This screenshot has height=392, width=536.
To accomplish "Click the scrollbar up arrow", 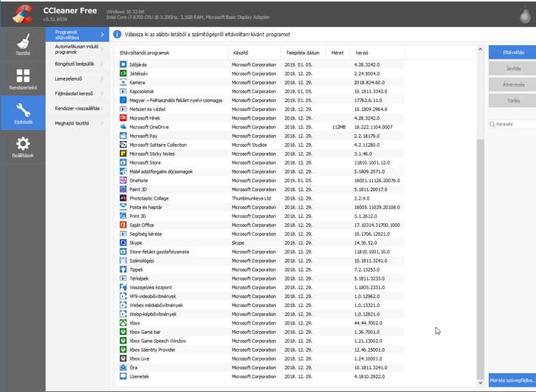I will (x=480, y=50).
